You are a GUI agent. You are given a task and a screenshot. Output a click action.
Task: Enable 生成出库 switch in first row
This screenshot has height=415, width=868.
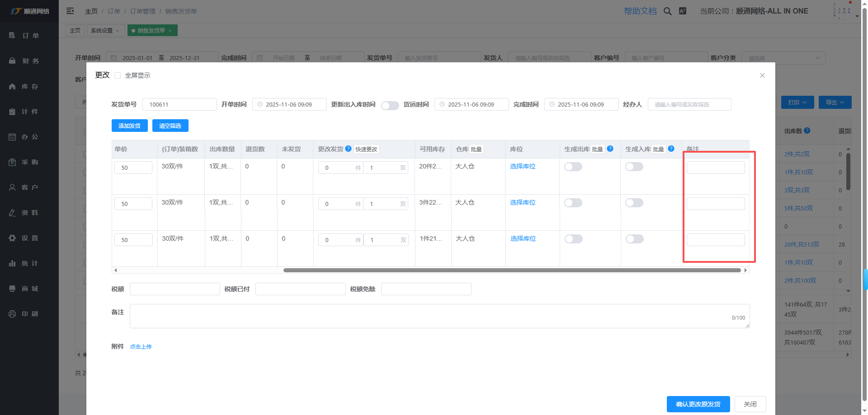573,167
